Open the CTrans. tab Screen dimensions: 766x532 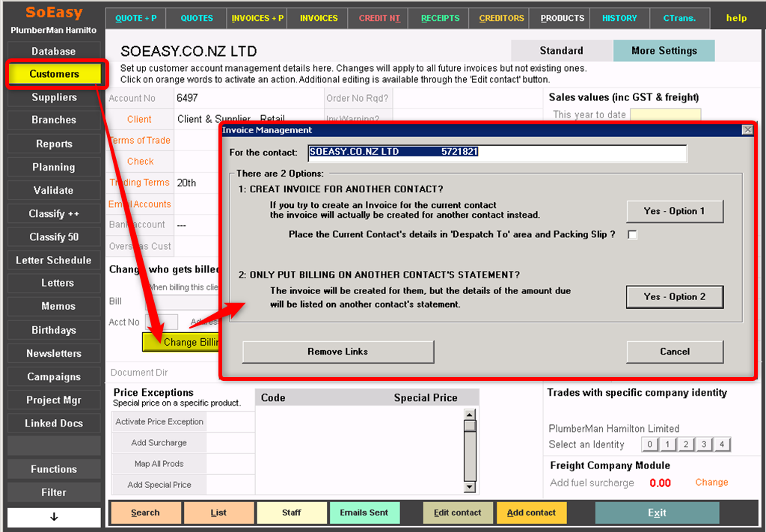click(x=679, y=19)
